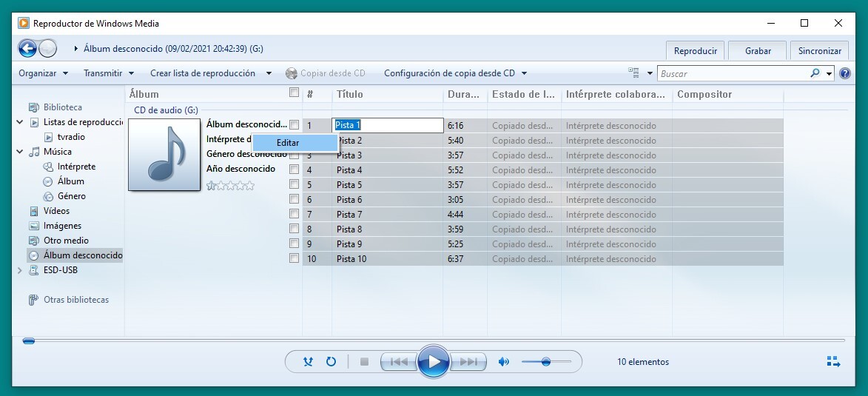The width and height of the screenshot is (868, 396).
Task: Check the box for Pista 9
Action: click(x=294, y=243)
